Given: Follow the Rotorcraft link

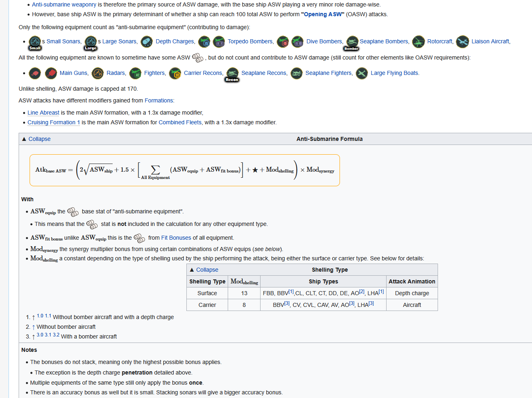Looking at the screenshot, I should click(440, 41).
